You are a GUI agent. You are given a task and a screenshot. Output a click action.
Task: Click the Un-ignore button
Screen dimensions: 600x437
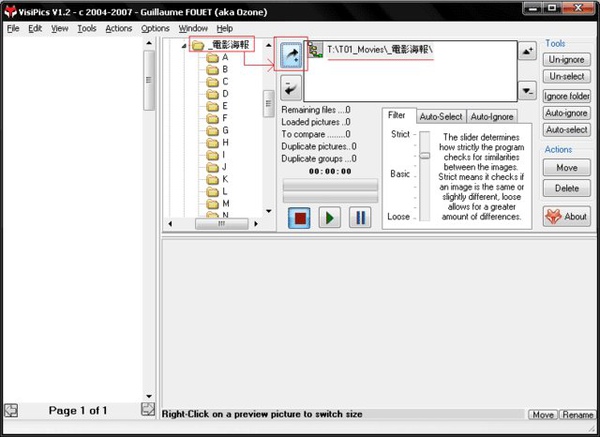(566, 60)
